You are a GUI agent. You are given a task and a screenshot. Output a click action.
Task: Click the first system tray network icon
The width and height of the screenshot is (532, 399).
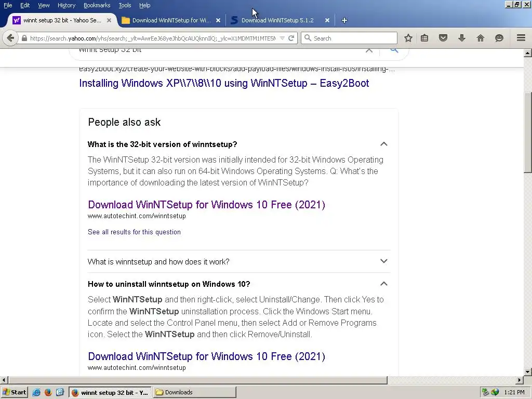point(486,392)
